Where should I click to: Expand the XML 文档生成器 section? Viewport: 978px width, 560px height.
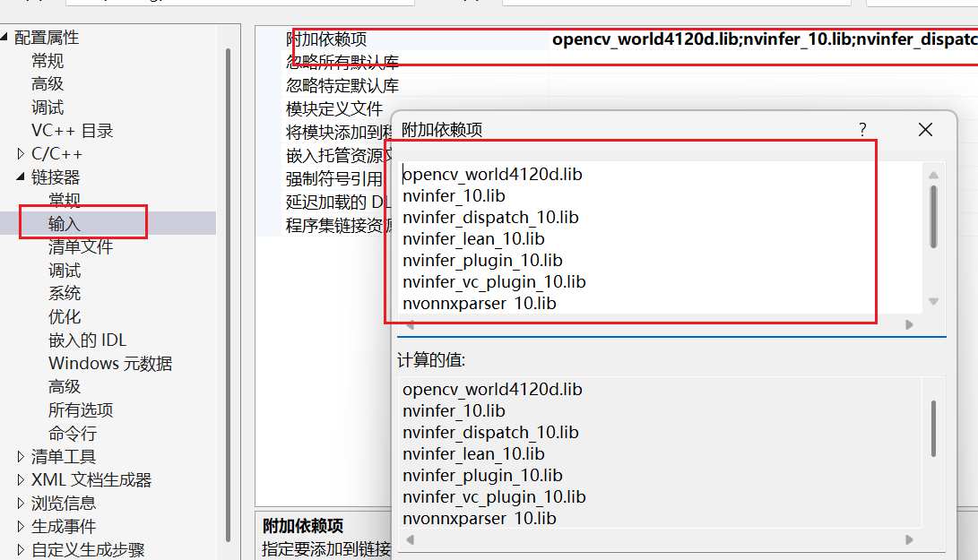tap(20, 479)
